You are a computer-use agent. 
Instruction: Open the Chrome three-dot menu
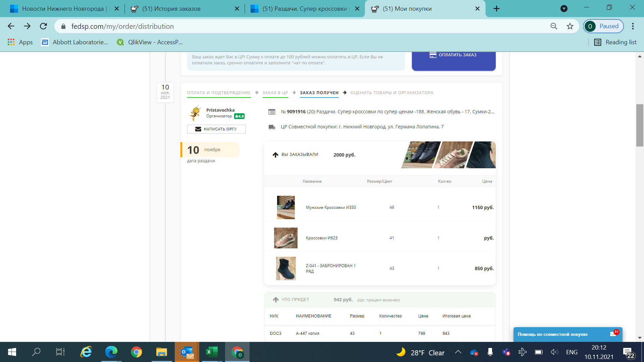(x=633, y=26)
